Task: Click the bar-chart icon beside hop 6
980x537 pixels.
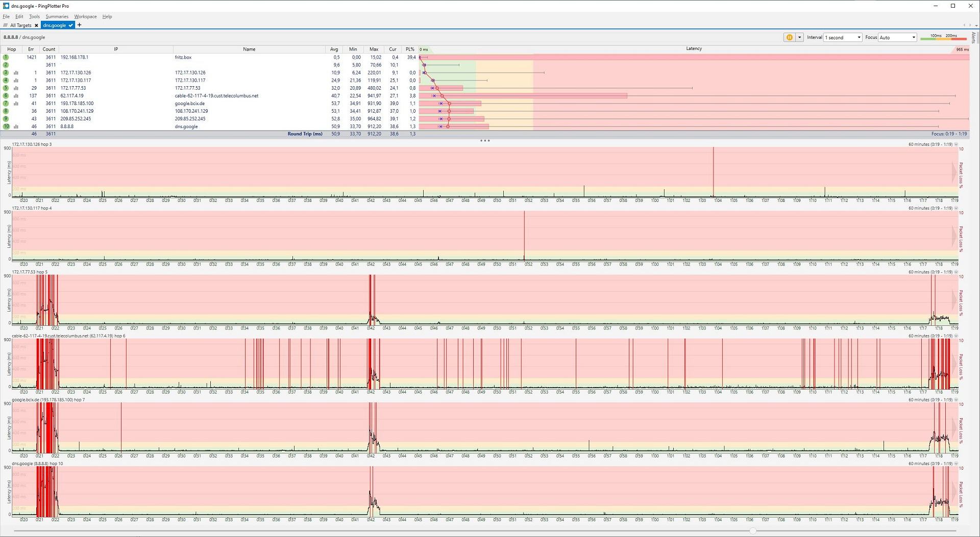Action: point(16,95)
